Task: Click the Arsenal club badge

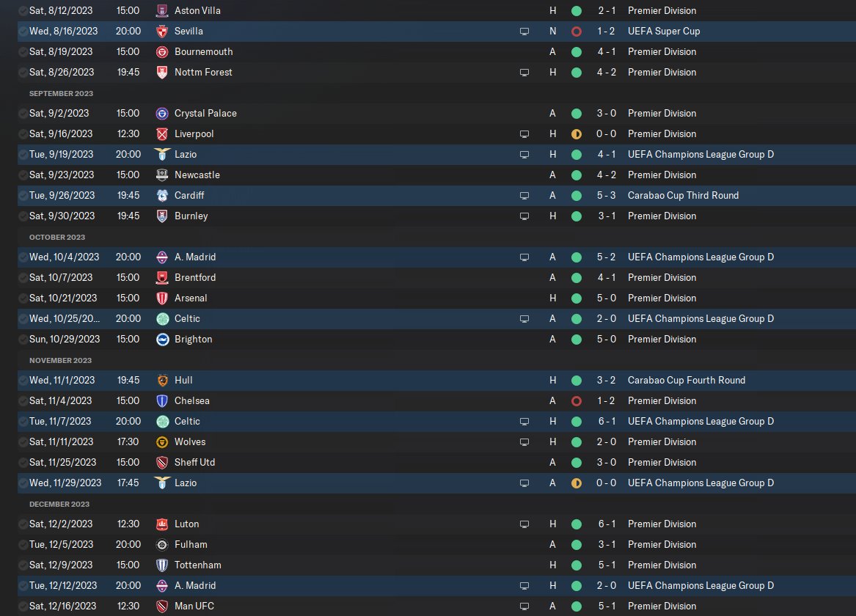Action: pyautogui.click(x=162, y=298)
